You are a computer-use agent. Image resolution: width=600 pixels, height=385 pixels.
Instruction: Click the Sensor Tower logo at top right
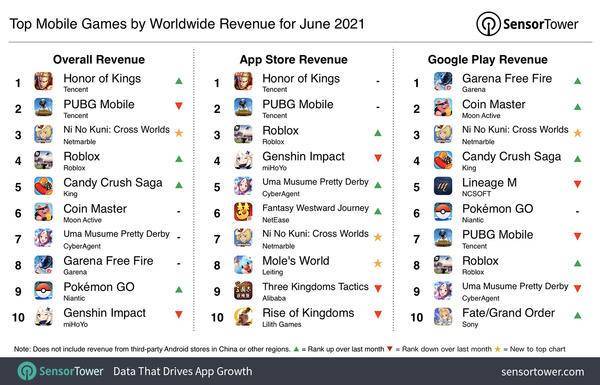pyautogui.click(x=527, y=24)
